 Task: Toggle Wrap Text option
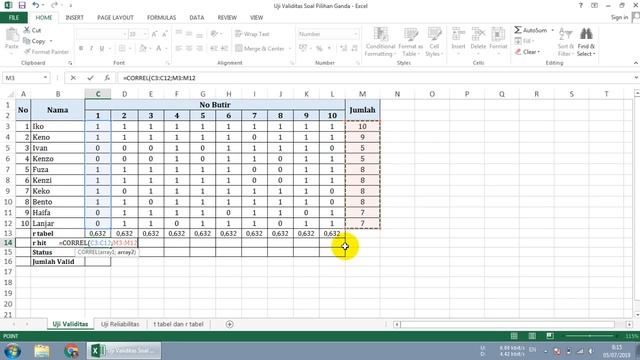coord(252,34)
